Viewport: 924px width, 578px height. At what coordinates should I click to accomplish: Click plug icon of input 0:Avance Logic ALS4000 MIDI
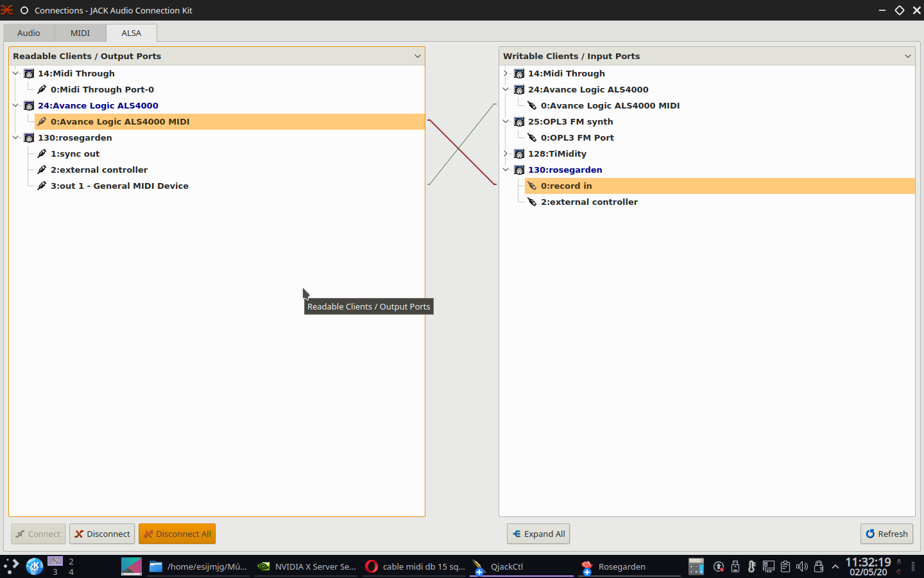532,105
